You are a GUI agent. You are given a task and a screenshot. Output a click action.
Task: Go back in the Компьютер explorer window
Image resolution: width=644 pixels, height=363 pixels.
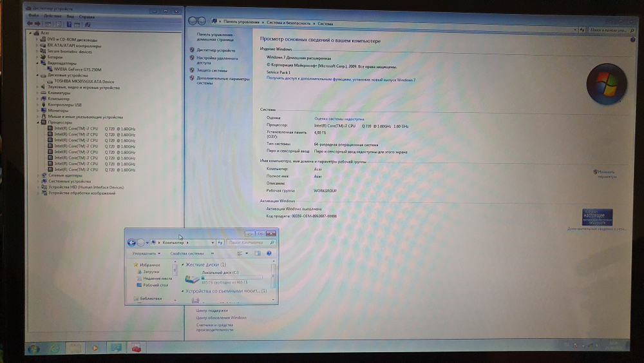pyautogui.click(x=131, y=242)
